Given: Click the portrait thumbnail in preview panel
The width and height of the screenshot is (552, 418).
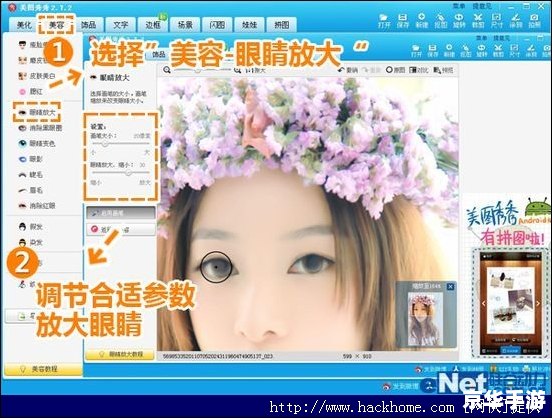Looking at the screenshot, I should click(425, 319).
